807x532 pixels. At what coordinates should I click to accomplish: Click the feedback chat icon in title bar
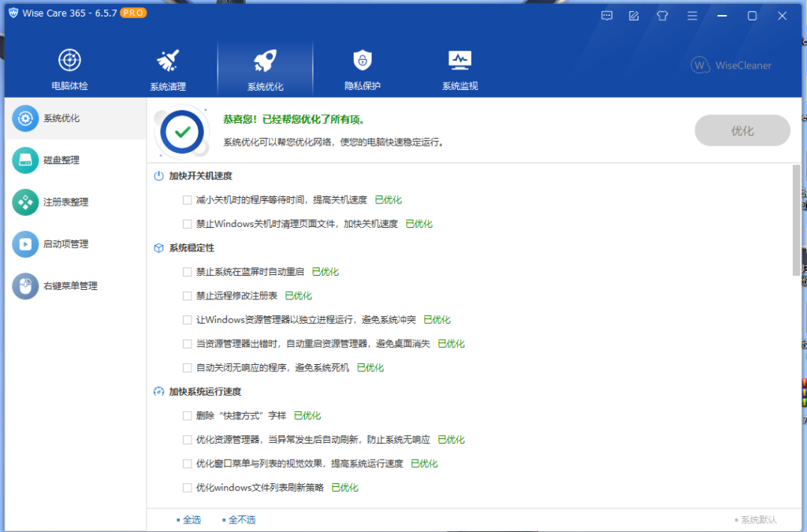click(607, 16)
